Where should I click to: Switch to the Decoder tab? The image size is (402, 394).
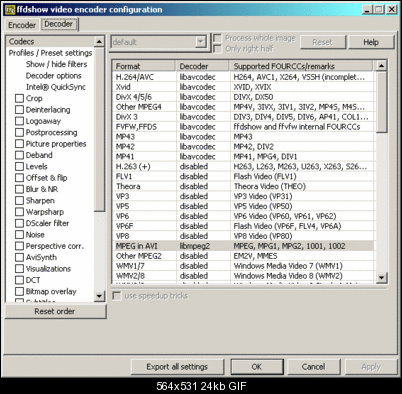tap(59, 24)
